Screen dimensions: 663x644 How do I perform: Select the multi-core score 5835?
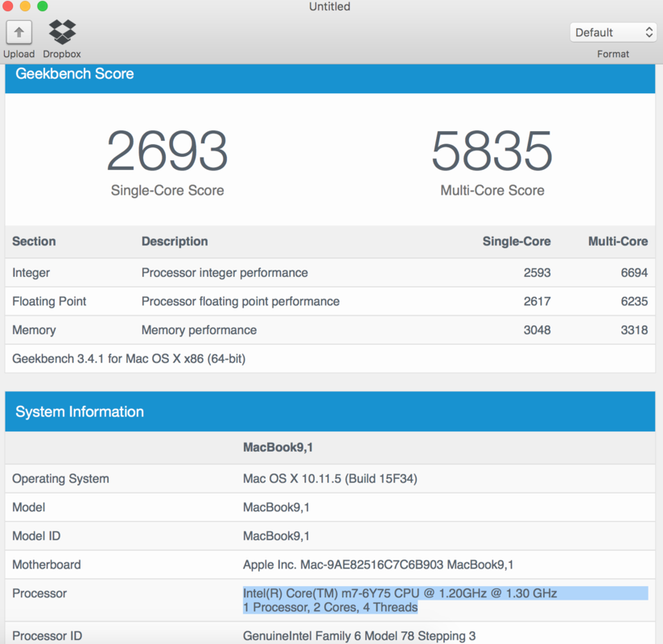pos(492,151)
